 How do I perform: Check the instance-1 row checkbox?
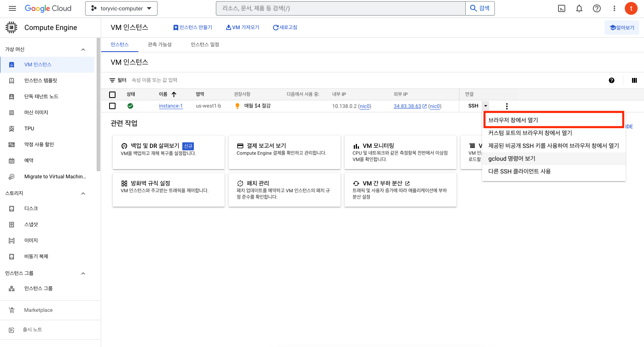pos(112,106)
